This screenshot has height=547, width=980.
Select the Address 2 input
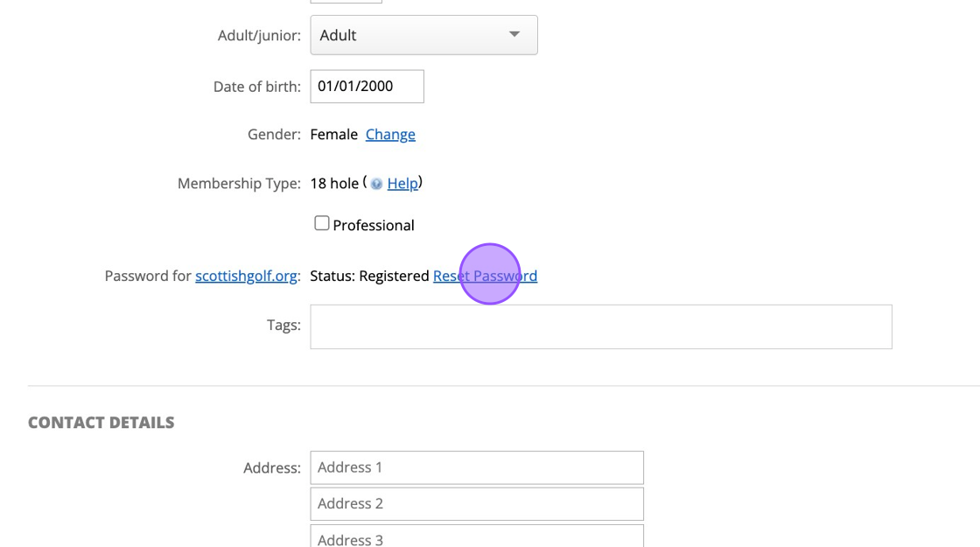click(x=476, y=503)
